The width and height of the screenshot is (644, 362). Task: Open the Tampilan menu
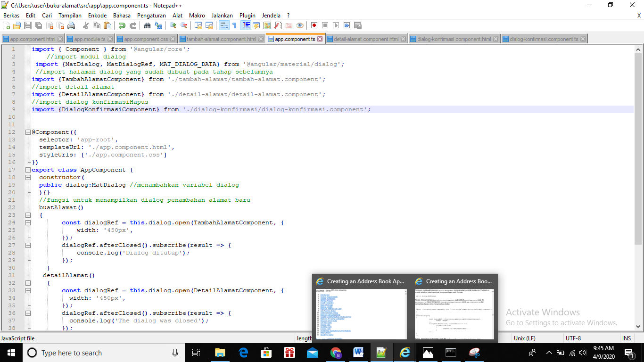[x=70, y=16]
